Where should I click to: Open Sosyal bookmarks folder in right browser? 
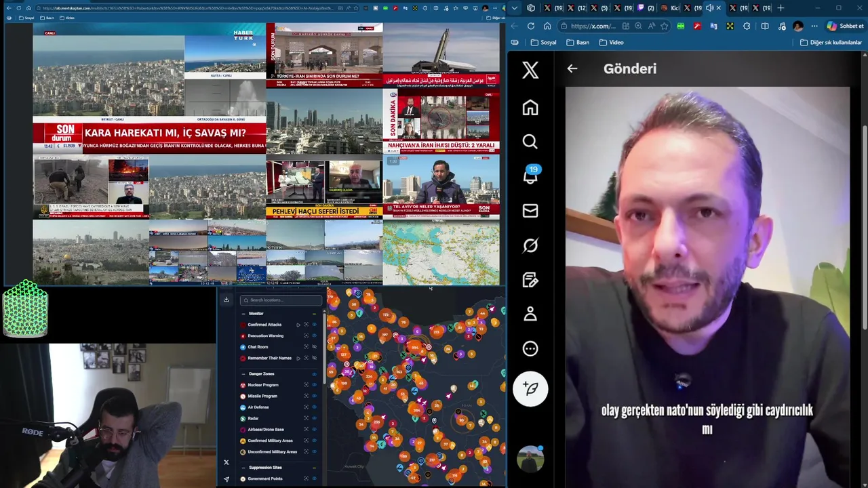(544, 42)
